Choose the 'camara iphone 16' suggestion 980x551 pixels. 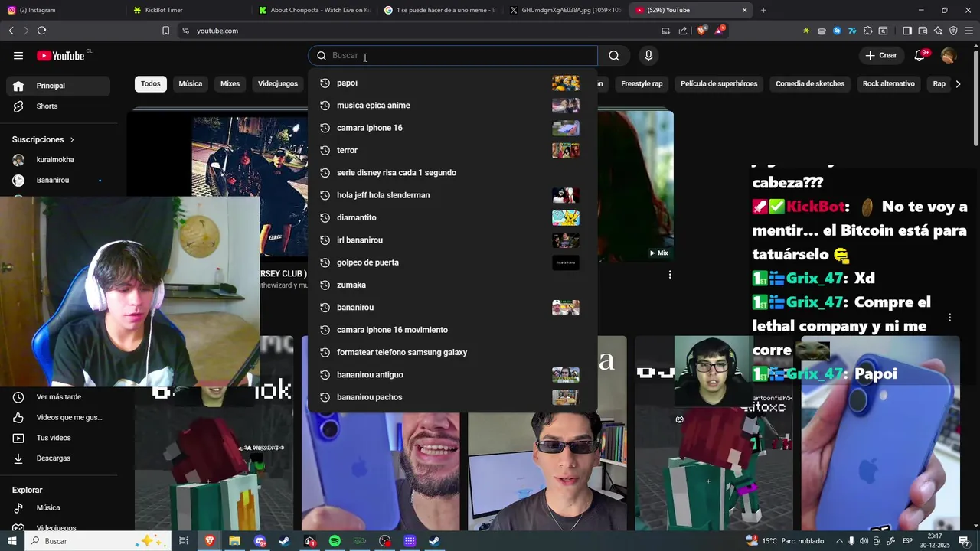coord(452,128)
